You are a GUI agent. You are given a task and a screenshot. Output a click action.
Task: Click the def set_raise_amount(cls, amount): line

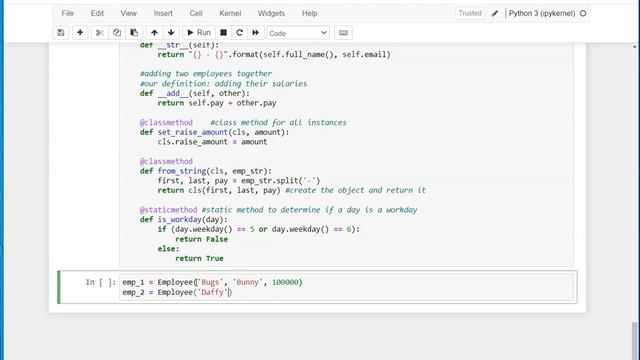coord(214,132)
